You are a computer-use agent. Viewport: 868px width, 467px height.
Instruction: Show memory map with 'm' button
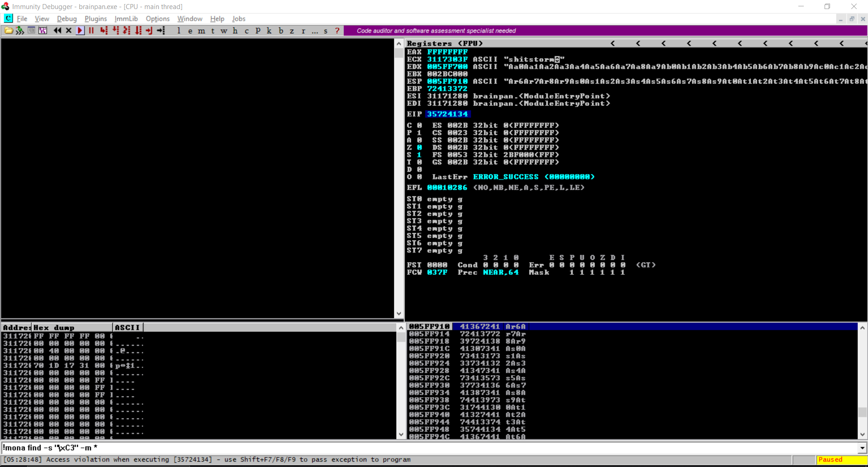point(201,31)
